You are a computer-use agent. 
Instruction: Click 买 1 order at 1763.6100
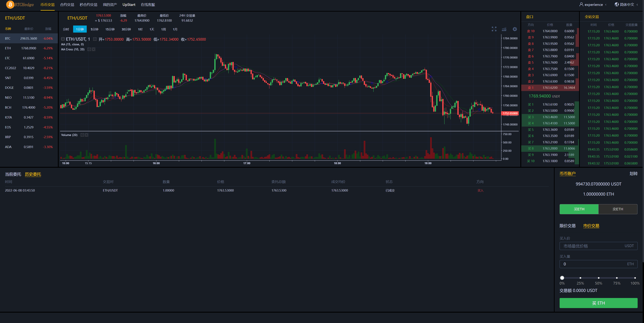550,105
